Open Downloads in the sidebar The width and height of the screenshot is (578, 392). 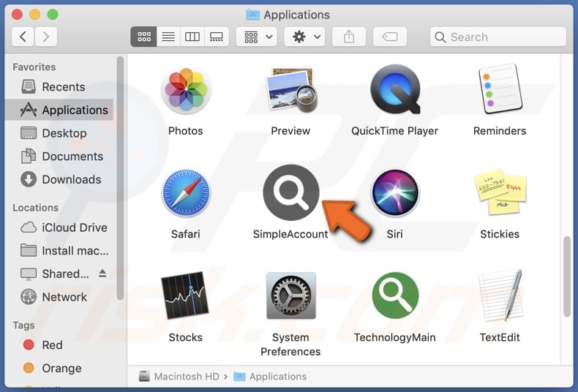[x=59, y=179]
